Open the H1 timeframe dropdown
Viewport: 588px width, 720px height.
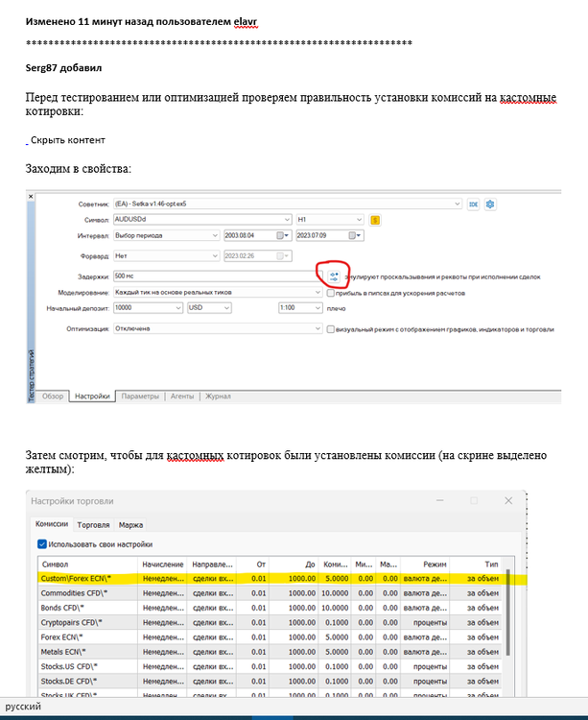click(x=359, y=220)
